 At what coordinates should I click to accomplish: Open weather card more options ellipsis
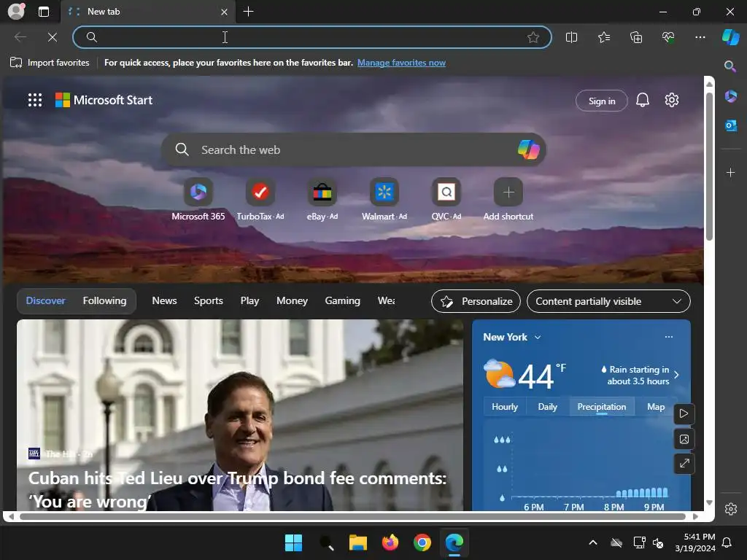(x=669, y=337)
